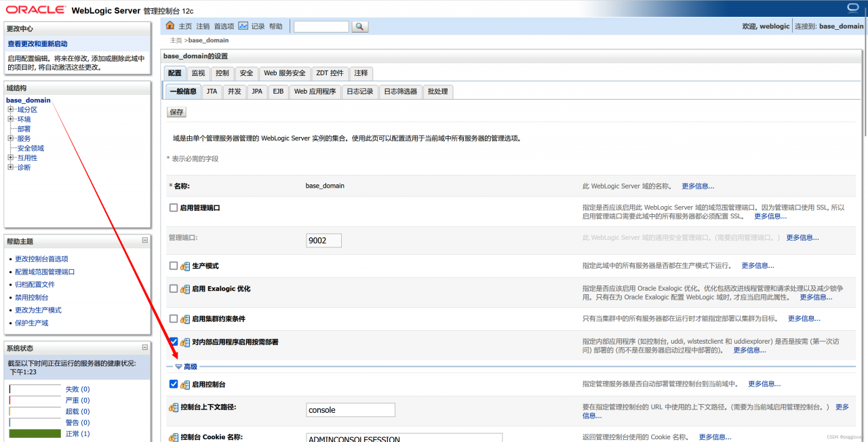This screenshot has height=442, width=868.
Task: Click the magnifier search button
Action: pyautogui.click(x=360, y=26)
